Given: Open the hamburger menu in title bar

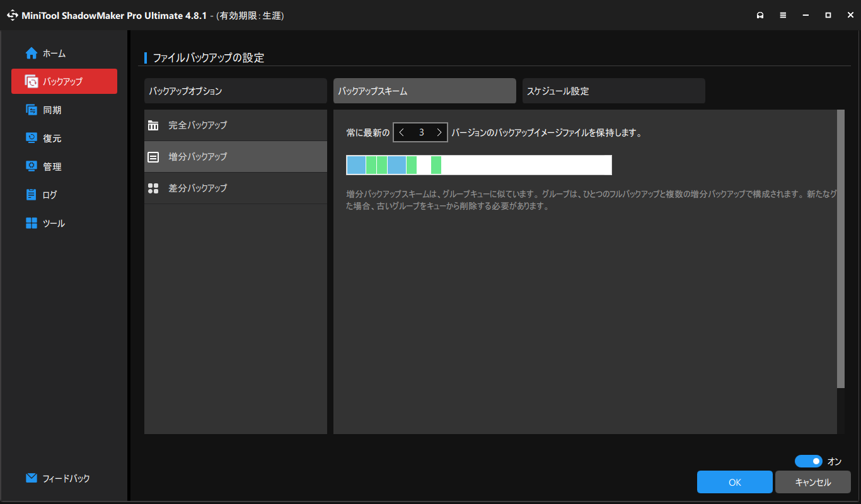Looking at the screenshot, I should (783, 15).
